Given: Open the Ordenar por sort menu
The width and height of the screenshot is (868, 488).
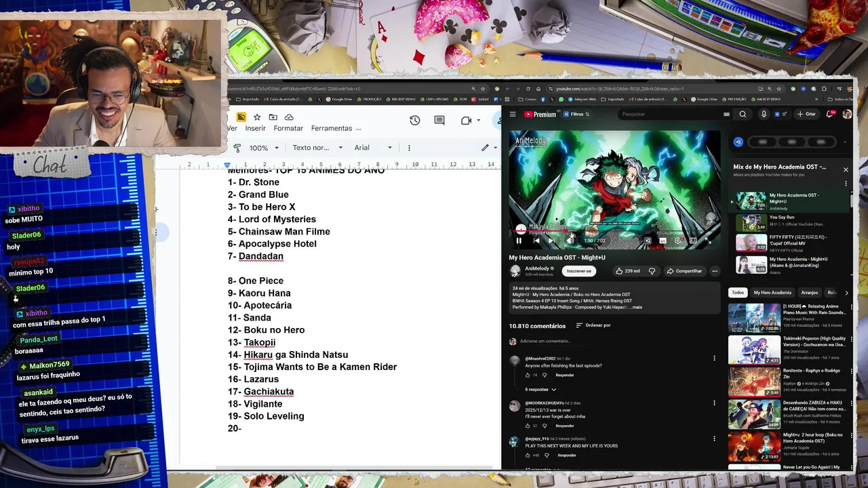Looking at the screenshot, I should (593, 325).
